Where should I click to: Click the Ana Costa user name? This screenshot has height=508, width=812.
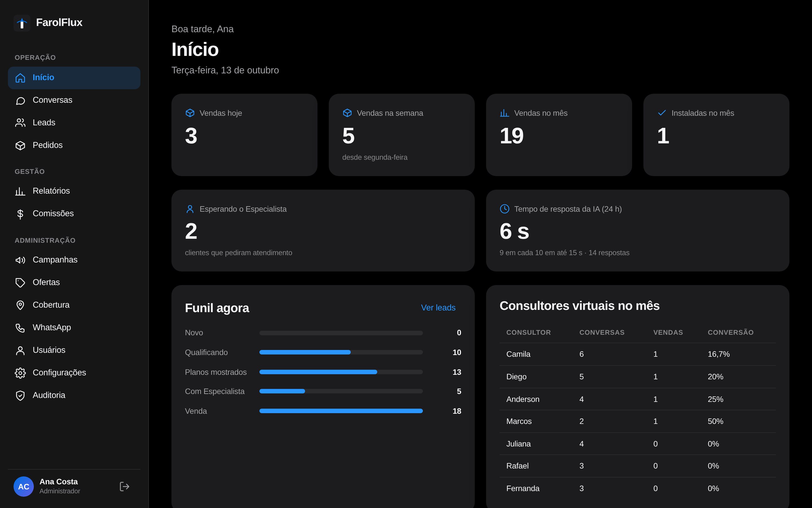[59, 481]
